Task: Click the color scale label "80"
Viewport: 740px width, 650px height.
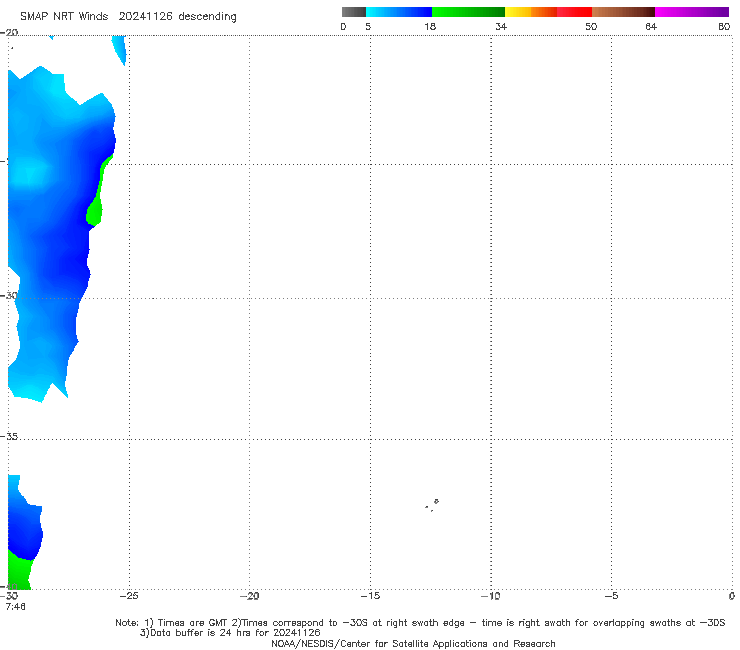Action: point(724,26)
